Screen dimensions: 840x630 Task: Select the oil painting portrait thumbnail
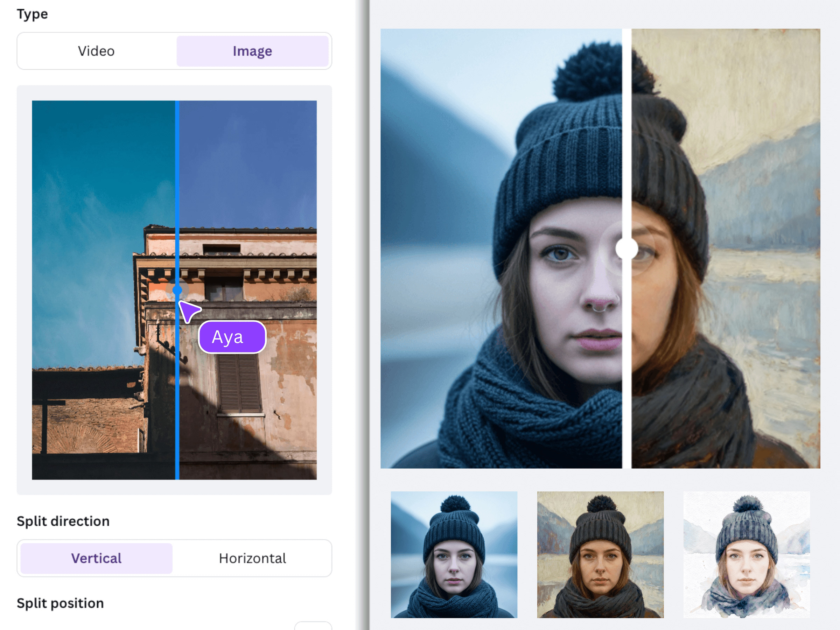tap(600, 554)
